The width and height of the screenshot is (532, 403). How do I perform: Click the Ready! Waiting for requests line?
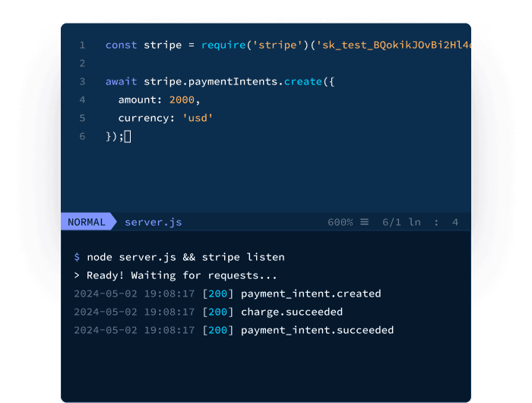(182, 275)
